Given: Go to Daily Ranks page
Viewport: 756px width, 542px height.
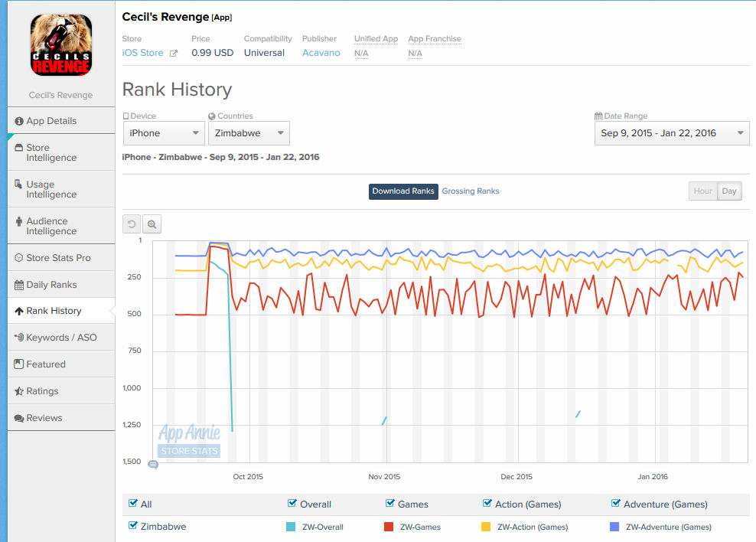Looking at the screenshot, I should (61, 285).
